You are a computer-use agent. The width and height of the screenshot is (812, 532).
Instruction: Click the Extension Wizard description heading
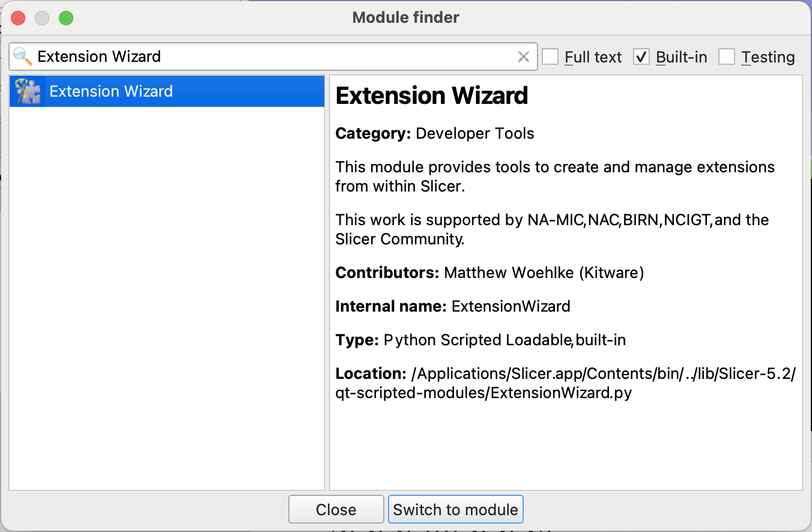432,95
